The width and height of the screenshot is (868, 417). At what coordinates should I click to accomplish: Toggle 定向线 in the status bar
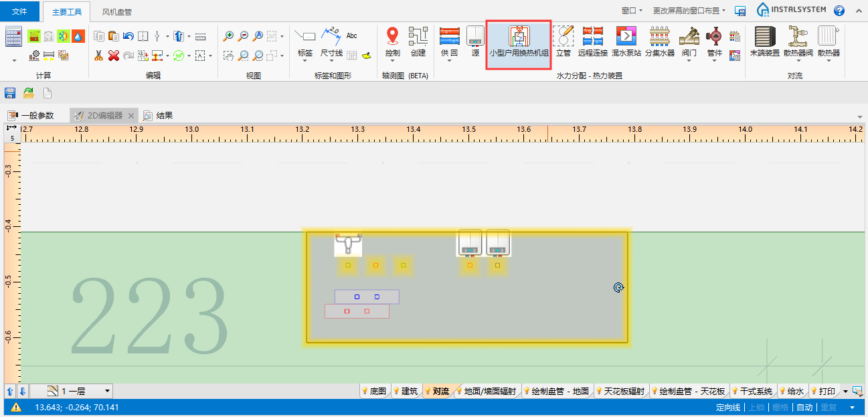(x=728, y=408)
